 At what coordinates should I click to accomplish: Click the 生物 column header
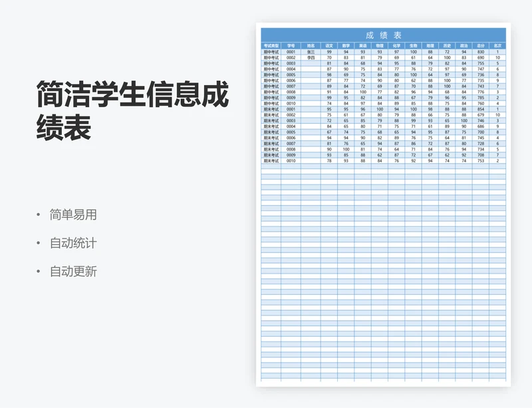[413, 45]
